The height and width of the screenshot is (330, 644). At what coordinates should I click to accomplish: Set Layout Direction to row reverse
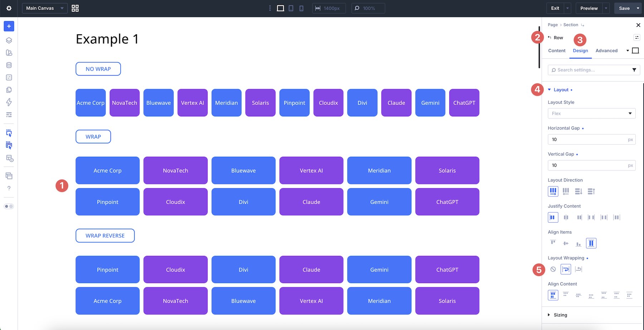tap(566, 191)
